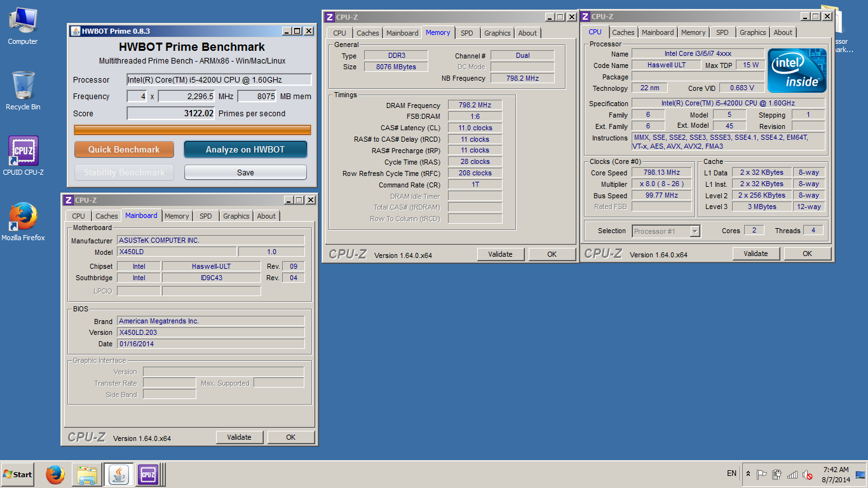Click the greyed Stability Benchmark button
868x488 pixels.
pos(124,172)
